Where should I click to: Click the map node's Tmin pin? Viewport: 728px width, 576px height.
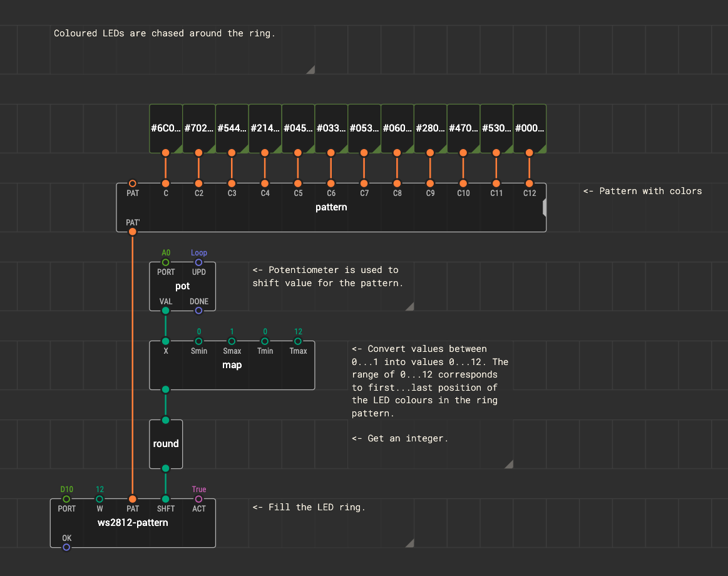click(x=265, y=341)
